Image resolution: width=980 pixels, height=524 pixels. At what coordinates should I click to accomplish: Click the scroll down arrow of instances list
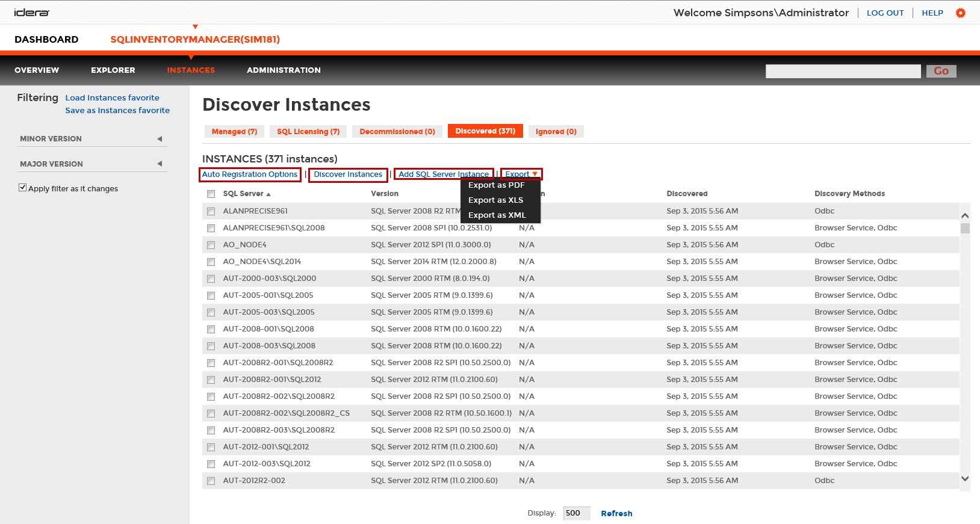[x=965, y=479]
